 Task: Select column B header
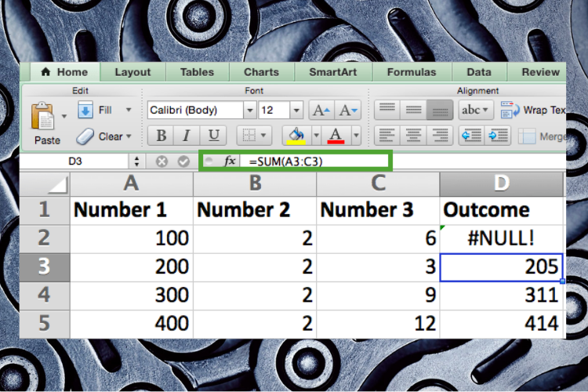pyautogui.click(x=255, y=183)
